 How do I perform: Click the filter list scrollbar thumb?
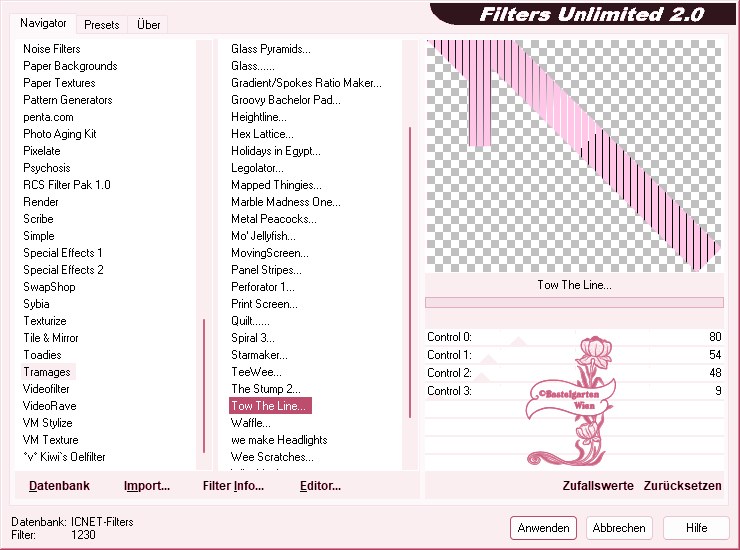410,272
